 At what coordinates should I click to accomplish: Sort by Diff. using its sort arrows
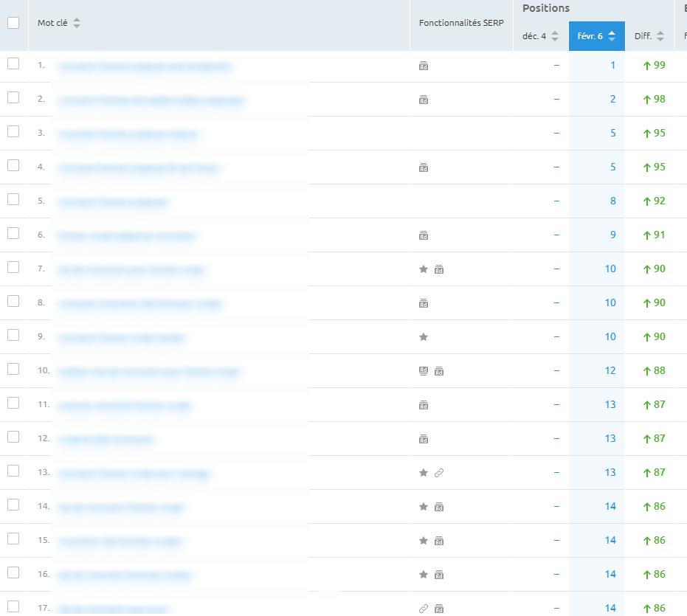click(x=660, y=37)
